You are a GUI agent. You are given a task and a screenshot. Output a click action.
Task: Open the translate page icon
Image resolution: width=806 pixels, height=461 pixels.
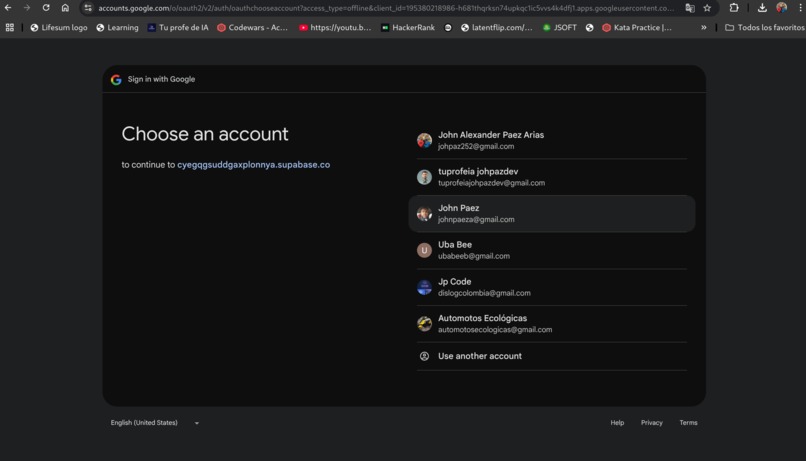(690, 8)
